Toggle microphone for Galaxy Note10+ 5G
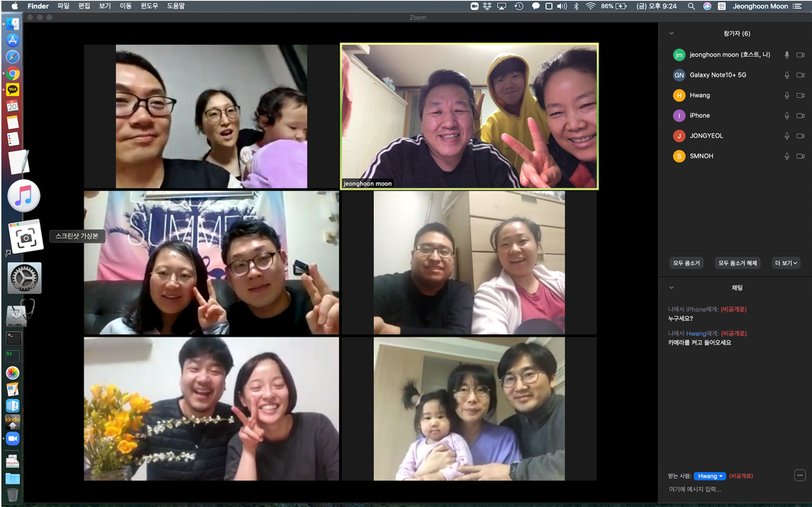812x507 pixels. tap(786, 75)
